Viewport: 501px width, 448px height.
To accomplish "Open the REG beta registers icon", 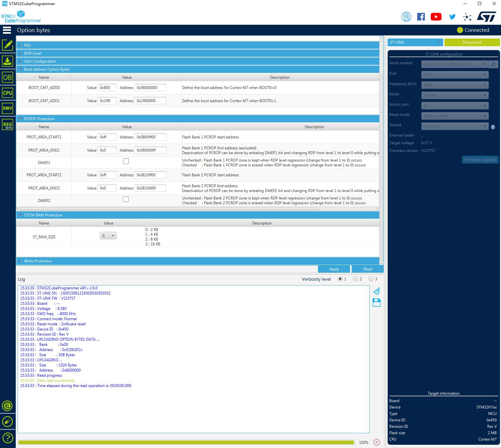I will pyautogui.click(x=7, y=125).
